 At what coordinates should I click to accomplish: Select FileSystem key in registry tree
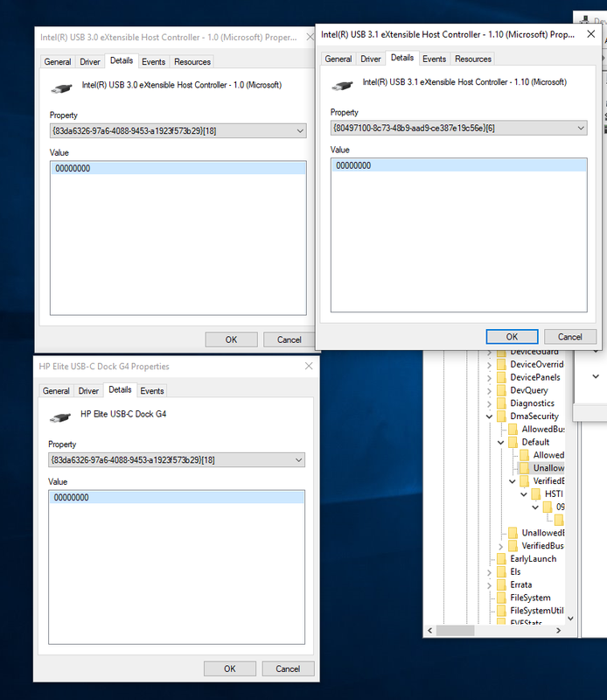pyautogui.click(x=531, y=598)
